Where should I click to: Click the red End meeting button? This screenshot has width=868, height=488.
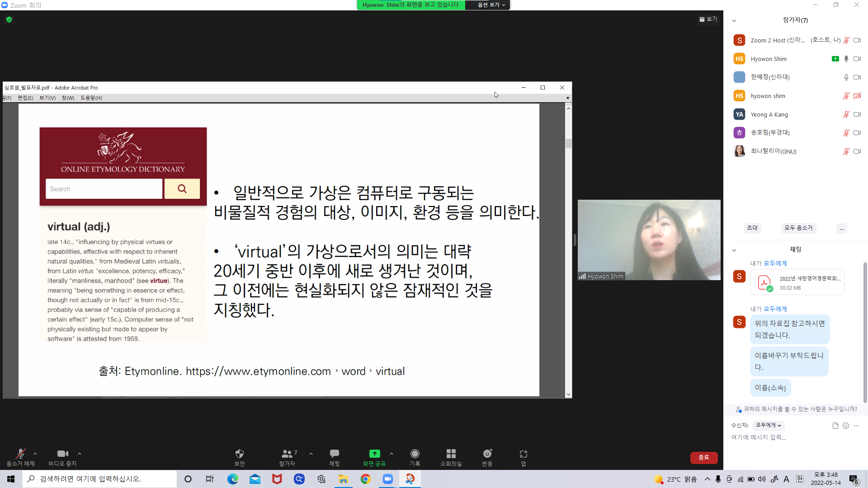[x=703, y=458]
